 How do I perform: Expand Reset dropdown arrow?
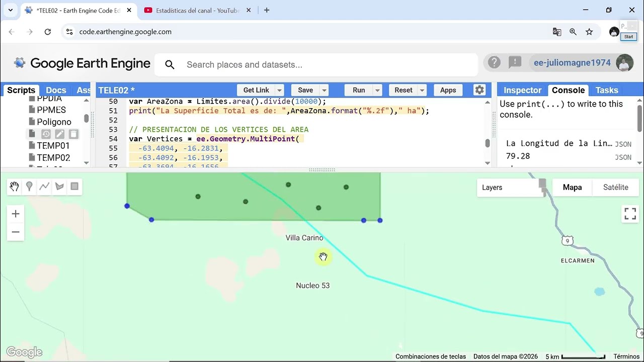click(422, 90)
